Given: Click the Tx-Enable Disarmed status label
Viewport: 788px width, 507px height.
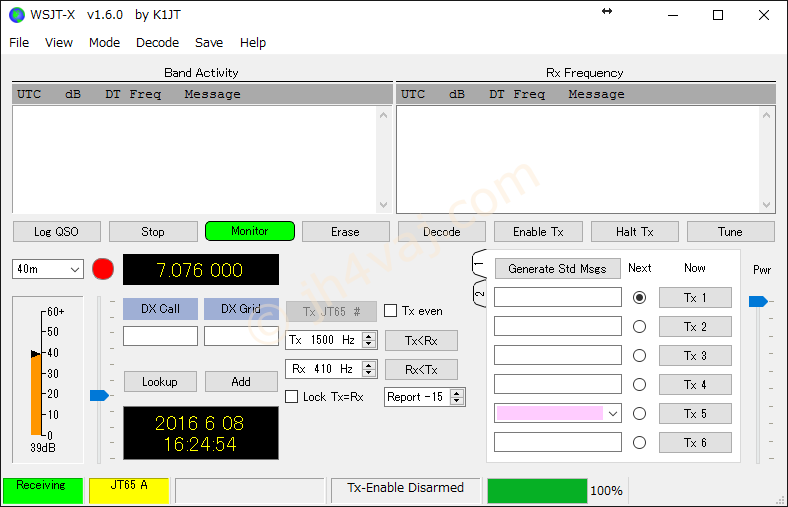Looking at the screenshot, I should [x=406, y=490].
